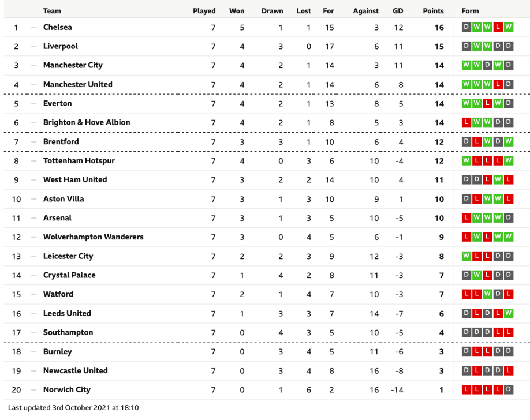Click the GD column header
Screen dimensions: 530x420
coord(398,11)
